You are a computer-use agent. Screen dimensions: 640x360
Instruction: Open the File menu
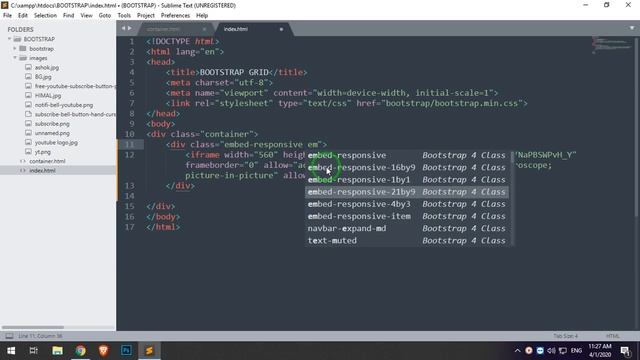(7, 16)
